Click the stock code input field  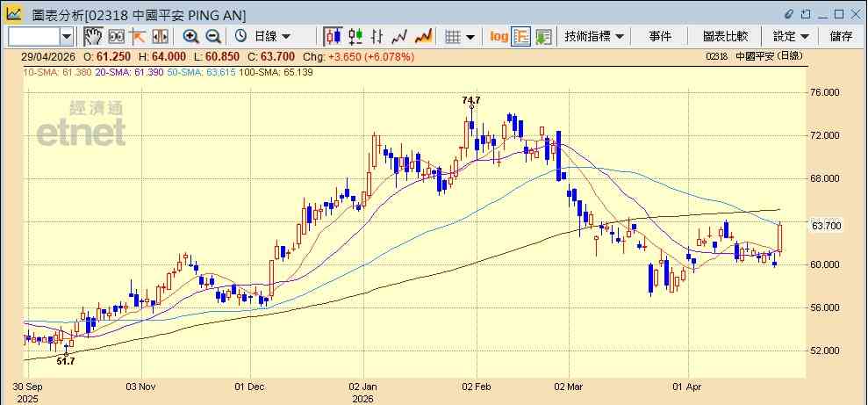point(33,37)
